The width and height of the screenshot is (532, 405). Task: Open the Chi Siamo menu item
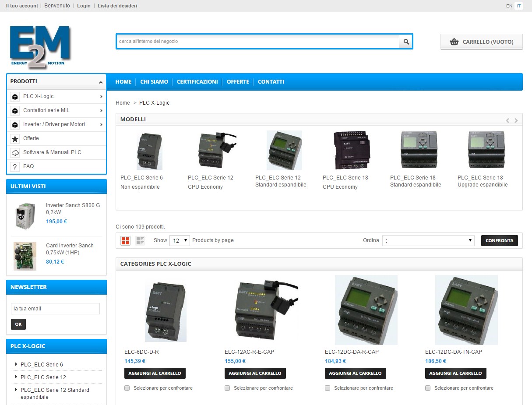154,82
